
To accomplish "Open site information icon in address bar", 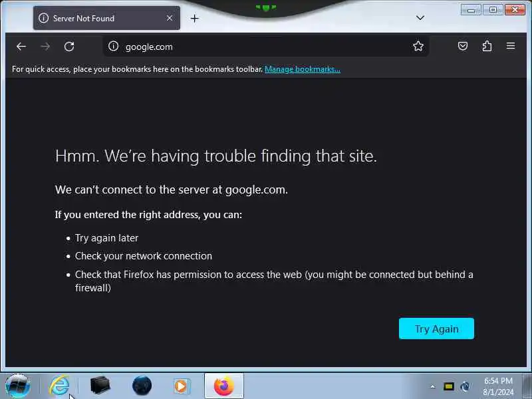I will [x=113, y=46].
